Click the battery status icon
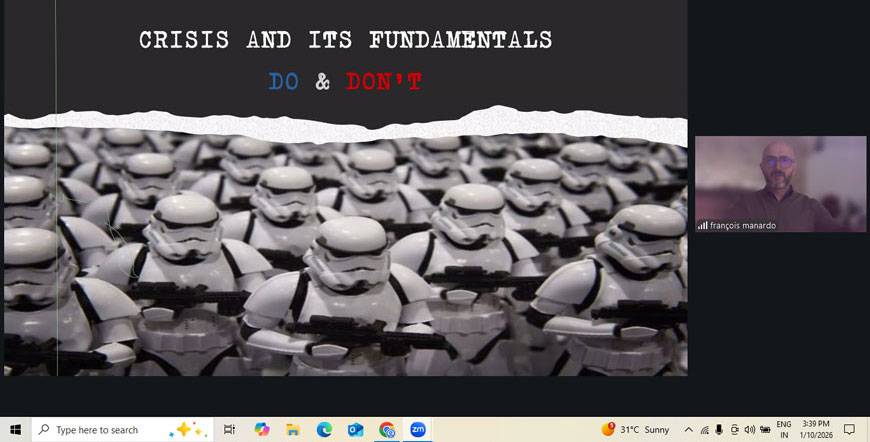The width and height of the screenshot is (870, 442). click(x=765, y=429)
